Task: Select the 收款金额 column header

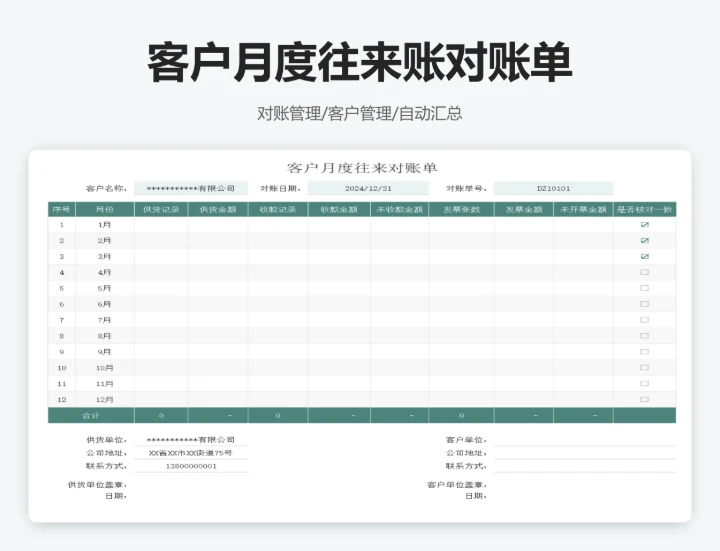Action: coord(339,209)
